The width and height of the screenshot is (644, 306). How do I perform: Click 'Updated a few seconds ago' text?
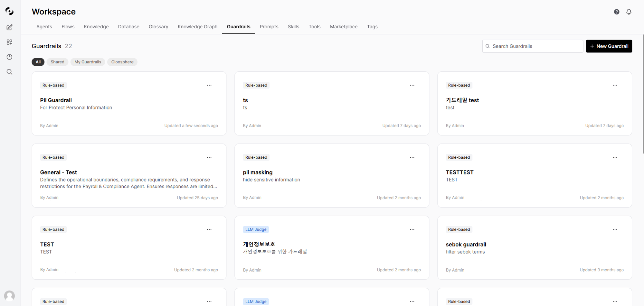[x=191, y=126]
